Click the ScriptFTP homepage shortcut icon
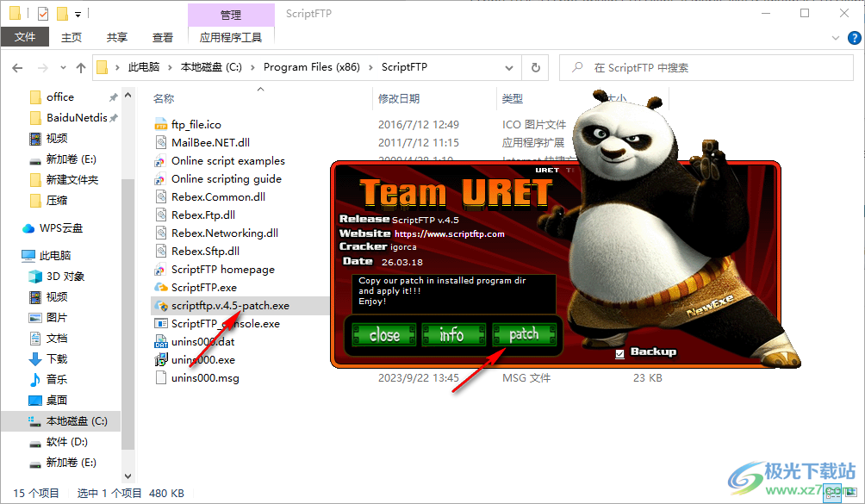 (x=160, y=270)
